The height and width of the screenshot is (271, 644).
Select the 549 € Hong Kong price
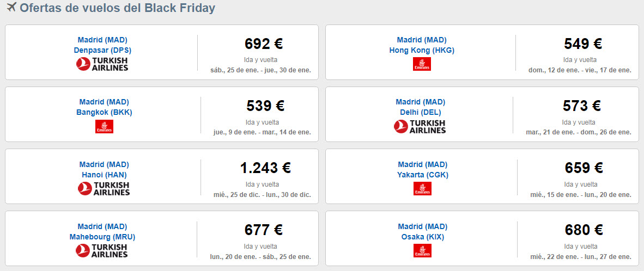click(583, 44)
